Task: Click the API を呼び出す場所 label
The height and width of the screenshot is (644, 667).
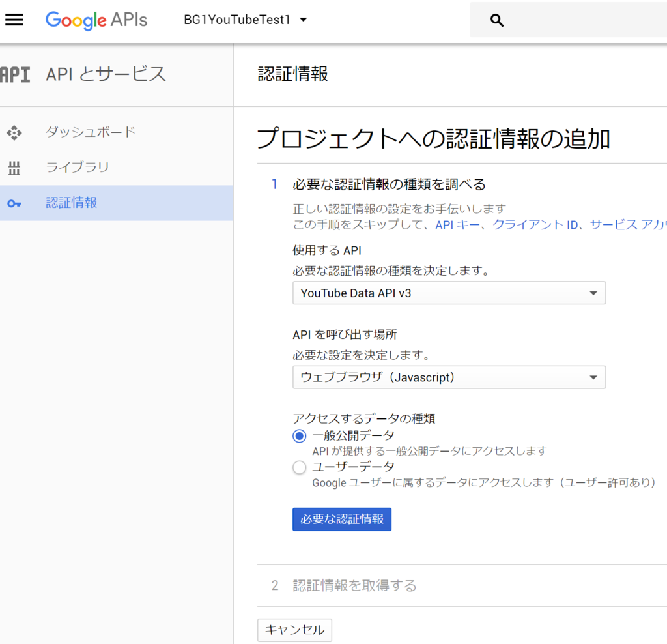Action: tap(345, 334)
